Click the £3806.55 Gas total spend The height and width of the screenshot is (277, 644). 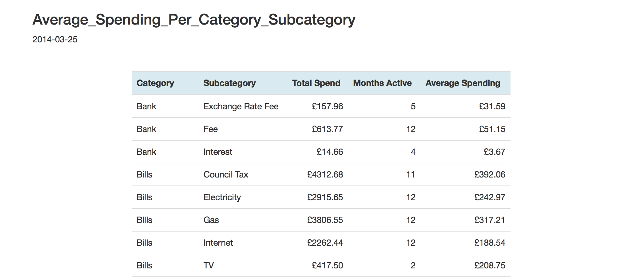pyautogui.click(x=325, y=220)
